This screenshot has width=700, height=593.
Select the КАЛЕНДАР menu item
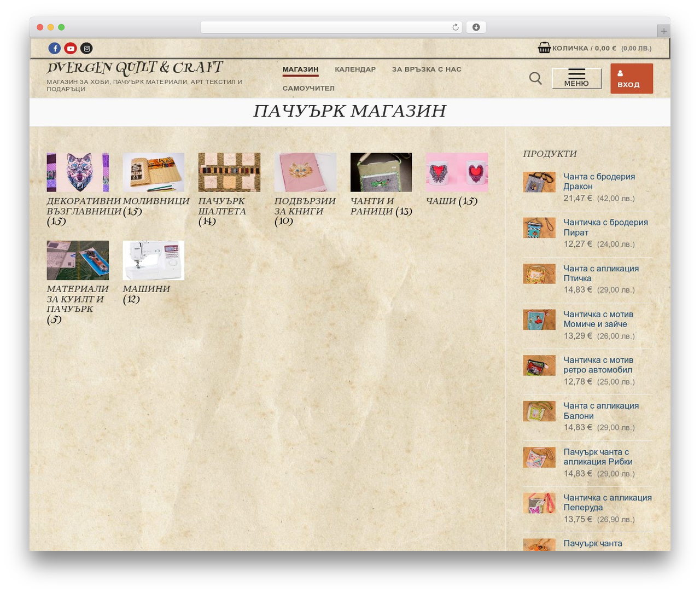pyautogui.click(x=355, y=69)
